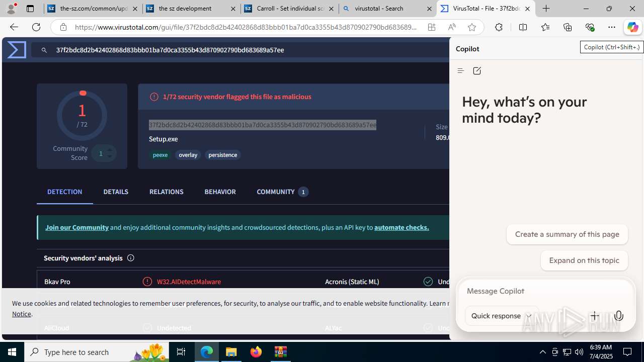Click the W32.AIDetectMalware detection result
Screen dimensions: 644x362
click(x=189, y=282)
